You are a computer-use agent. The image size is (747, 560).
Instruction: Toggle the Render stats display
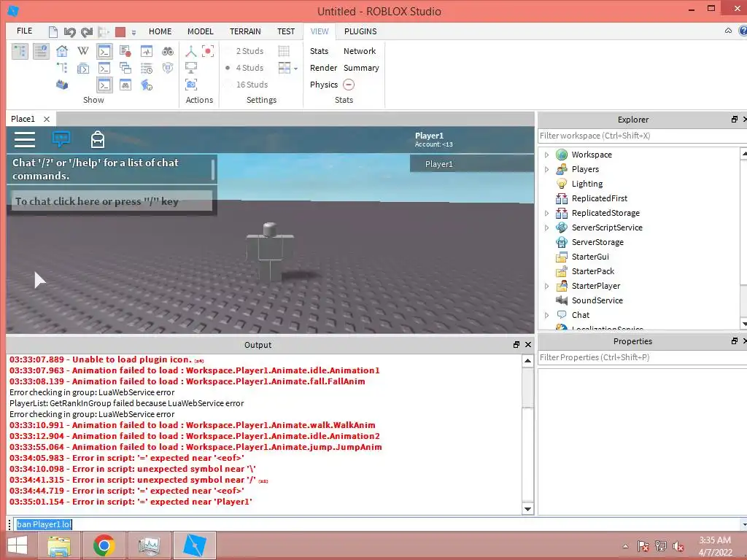(323, 68)
